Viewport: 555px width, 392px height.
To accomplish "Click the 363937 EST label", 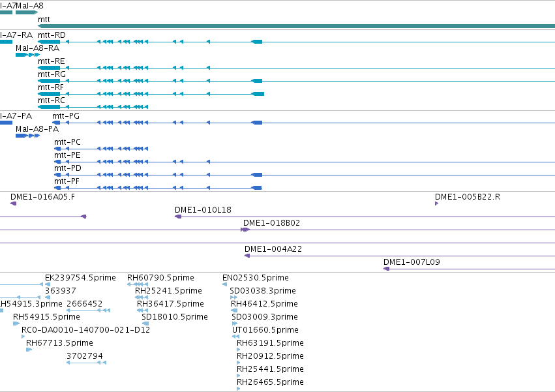I will click(61, 291).
